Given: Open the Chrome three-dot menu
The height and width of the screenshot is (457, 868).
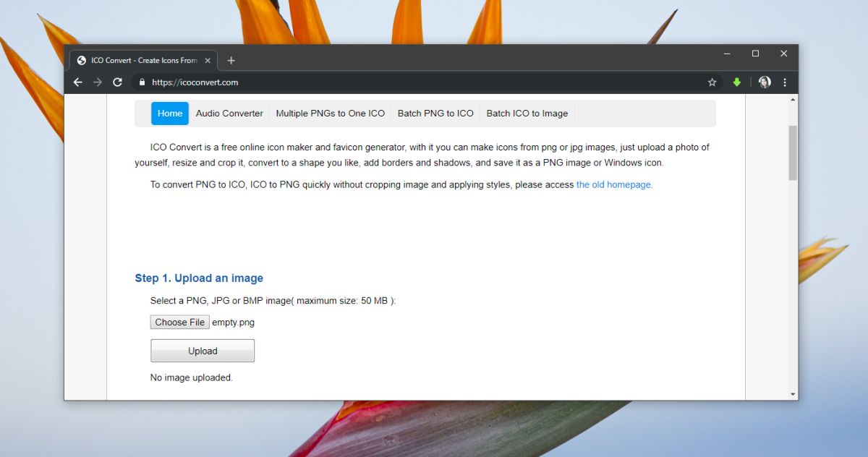Looking at the screenshot, I should point(785,82).
